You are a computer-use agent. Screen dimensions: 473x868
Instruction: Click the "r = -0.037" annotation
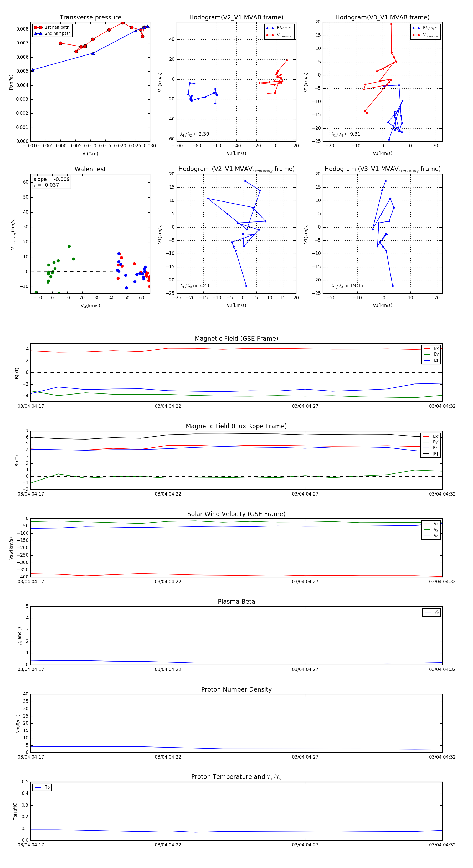pyautogui.click(x=47, y=185)
